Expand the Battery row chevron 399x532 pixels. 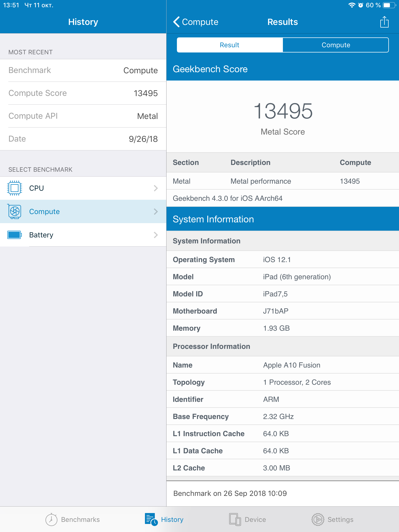click(x=156, y=235)
